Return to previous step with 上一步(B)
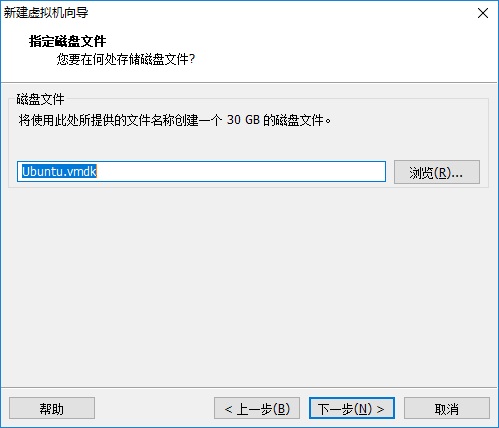 (x=257, y=408)
